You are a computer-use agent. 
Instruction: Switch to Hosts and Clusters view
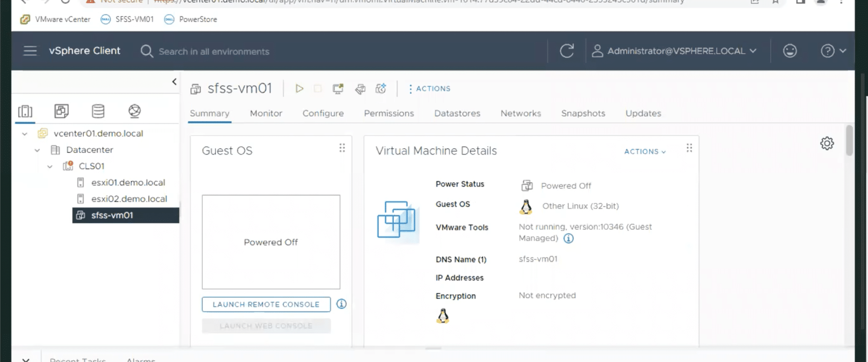click(25, 111)
